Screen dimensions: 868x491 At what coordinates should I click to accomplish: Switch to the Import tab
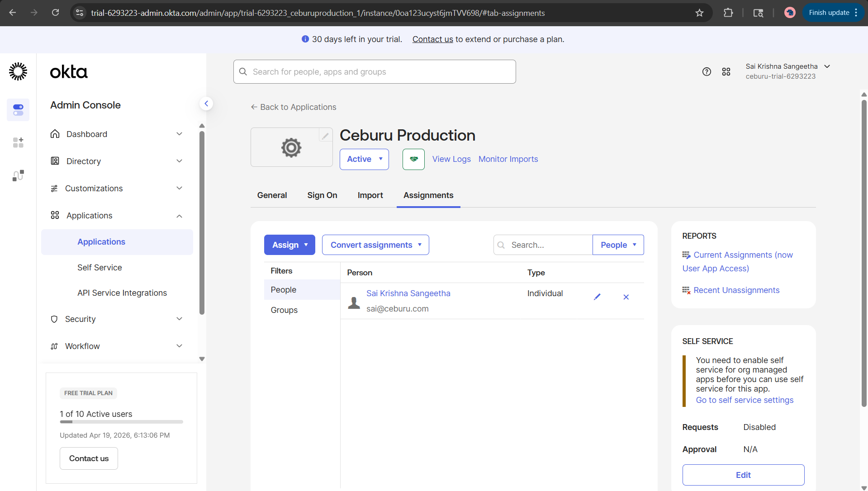click(370, 195)
